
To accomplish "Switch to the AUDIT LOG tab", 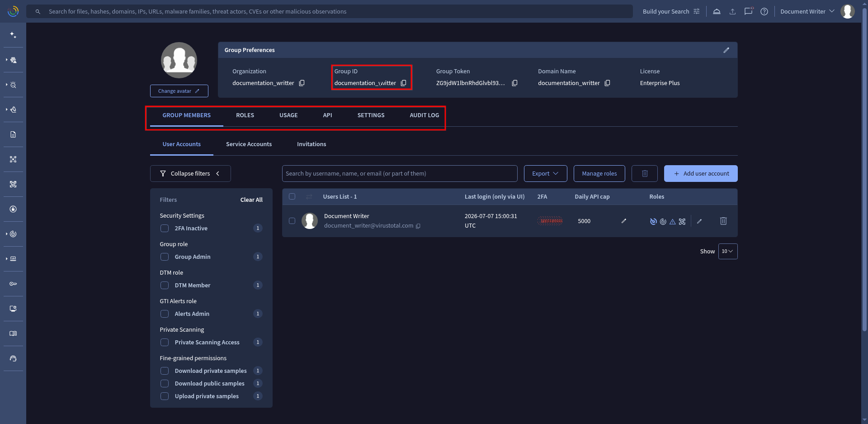I will 424,115.
